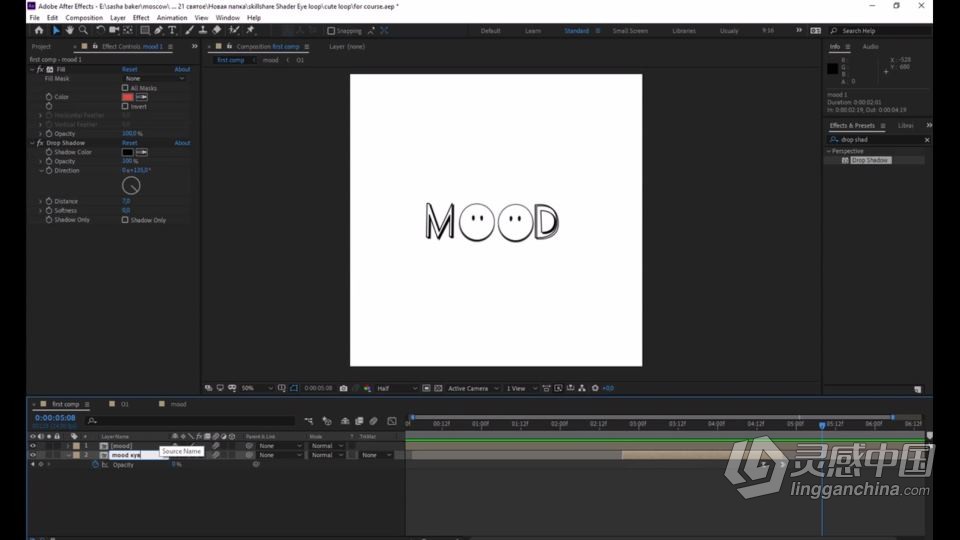Image resolution: width=960 pixels, height=540 pixels.
Task: Click the Direction angle dial
Action: pyautogui.click(x=131, y=186)
